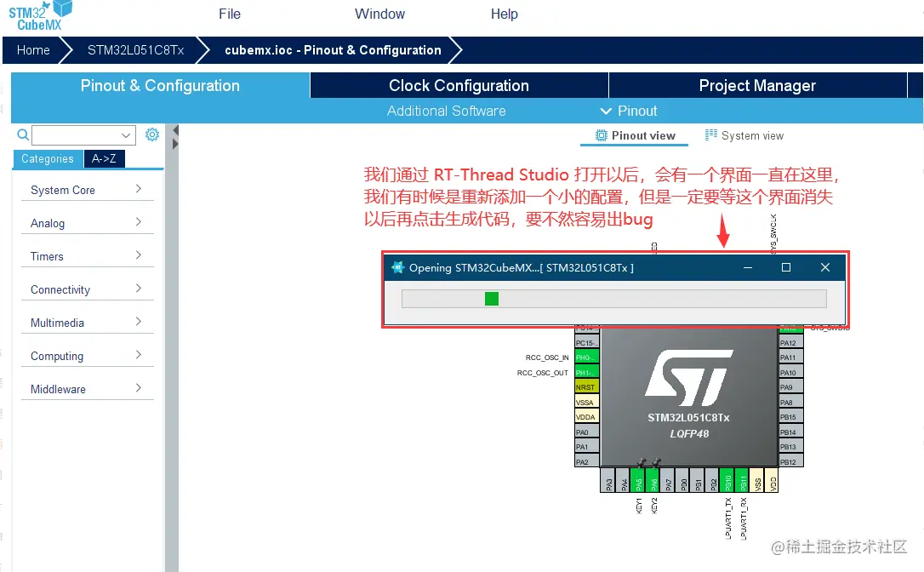This screenshot has height=572, width=924.
Task: Select pin PA12 on the chip
Action: tap(790, 343)
